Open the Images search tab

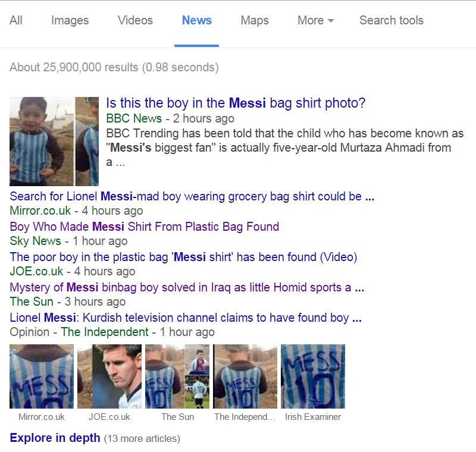(x=70, y=20)
